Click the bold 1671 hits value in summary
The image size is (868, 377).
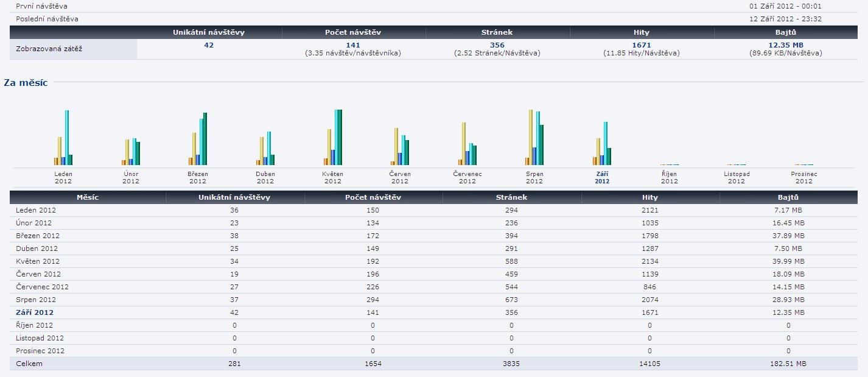642,45
